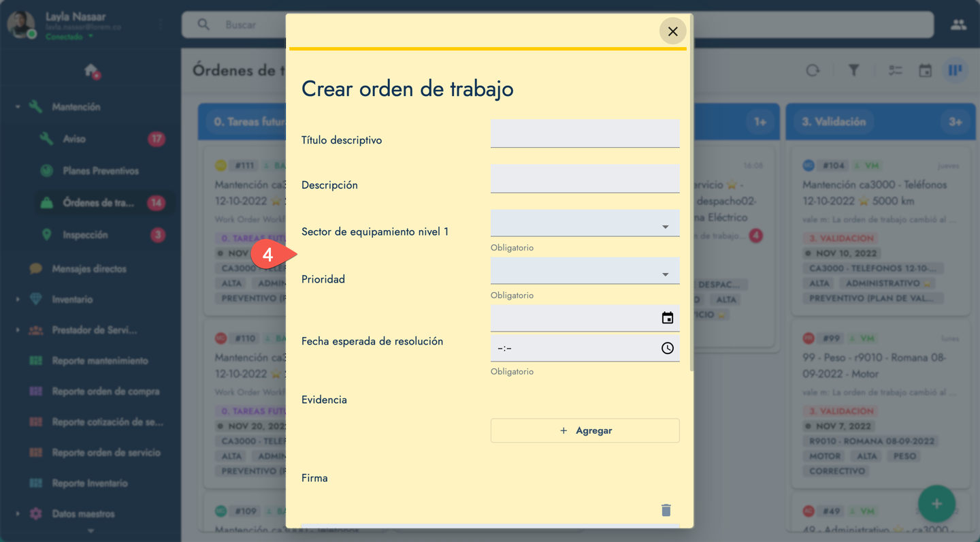Viewport: 980px width, 542px height.
Task: Open the Sector de equipamiento nivel 1 dropdown
Action: tap(585, 223)
